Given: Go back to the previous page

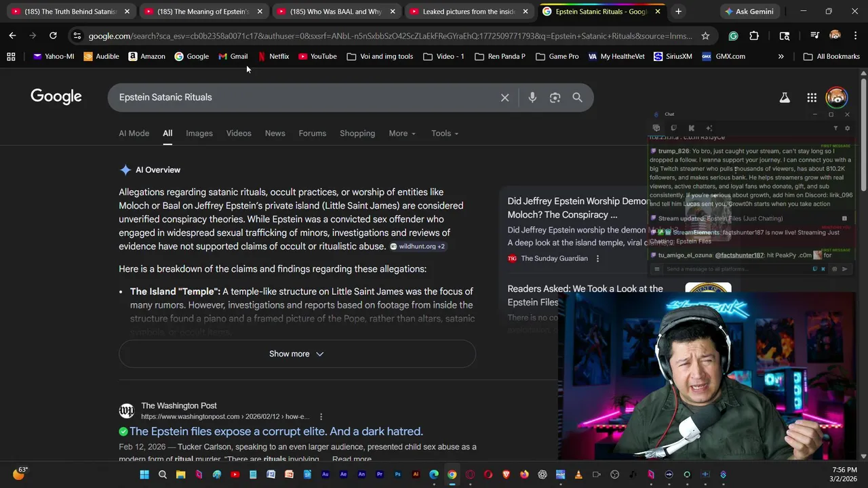Looking at the screenshot, I should click(12, 36).
